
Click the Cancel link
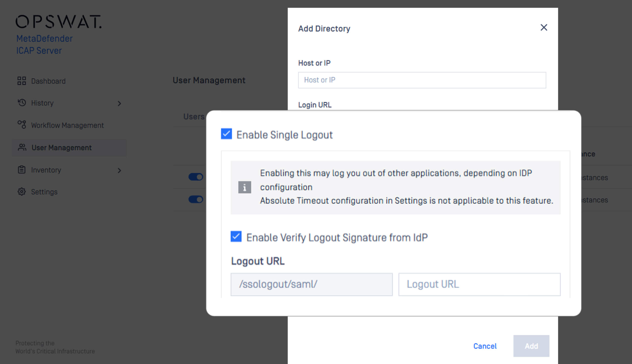(x=485, y=346)
